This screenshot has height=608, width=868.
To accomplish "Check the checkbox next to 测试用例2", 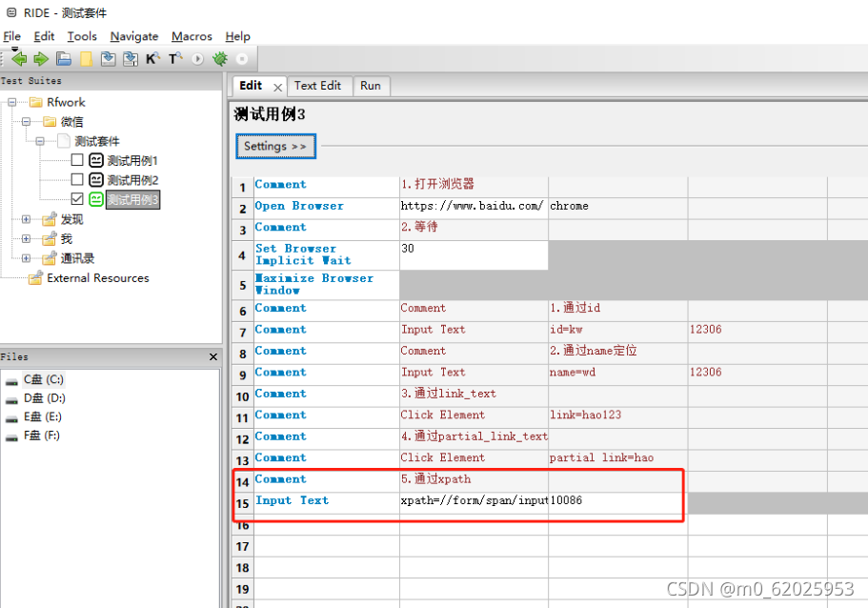I will 75,179.
